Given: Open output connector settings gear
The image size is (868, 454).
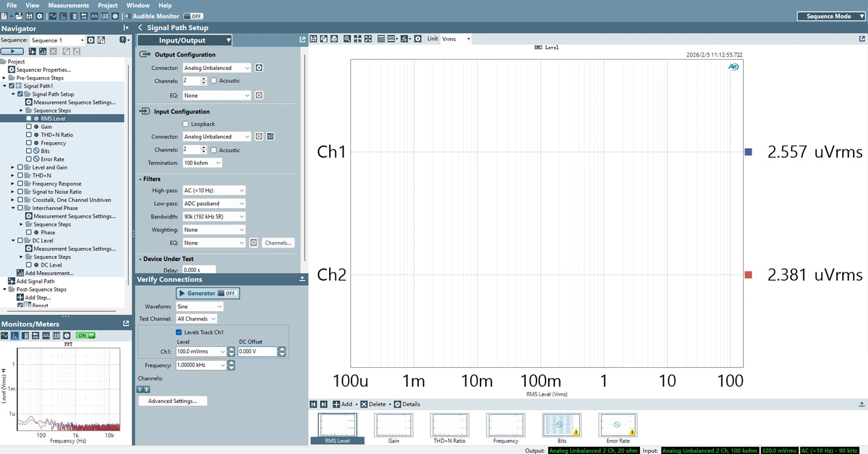Looking at the screenshot, I should pyautogui.click(x=259, y=68).
